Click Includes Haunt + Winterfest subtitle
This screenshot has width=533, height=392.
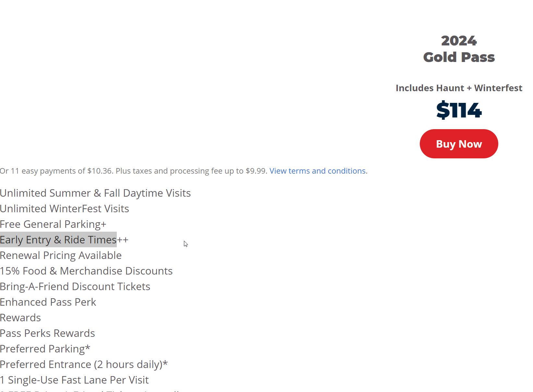coord(459,88)
